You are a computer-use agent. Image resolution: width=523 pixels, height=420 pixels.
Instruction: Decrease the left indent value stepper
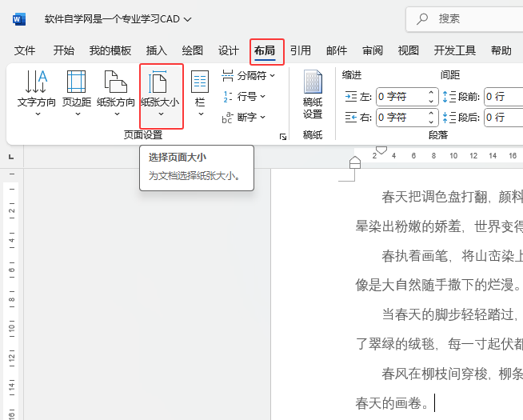[431, 101]
